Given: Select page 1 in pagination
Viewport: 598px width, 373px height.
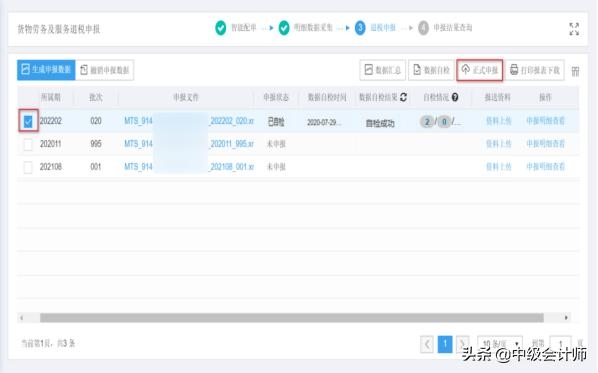Looking at the screenshot, I should click(445, 344).
